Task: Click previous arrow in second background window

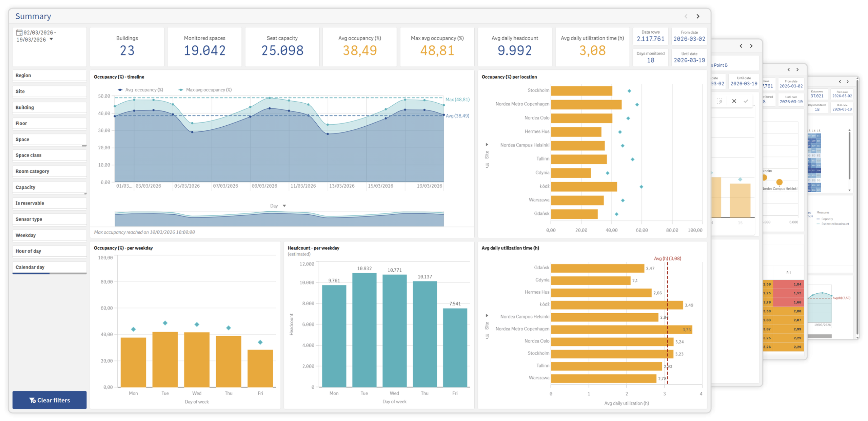Action: 741,46
